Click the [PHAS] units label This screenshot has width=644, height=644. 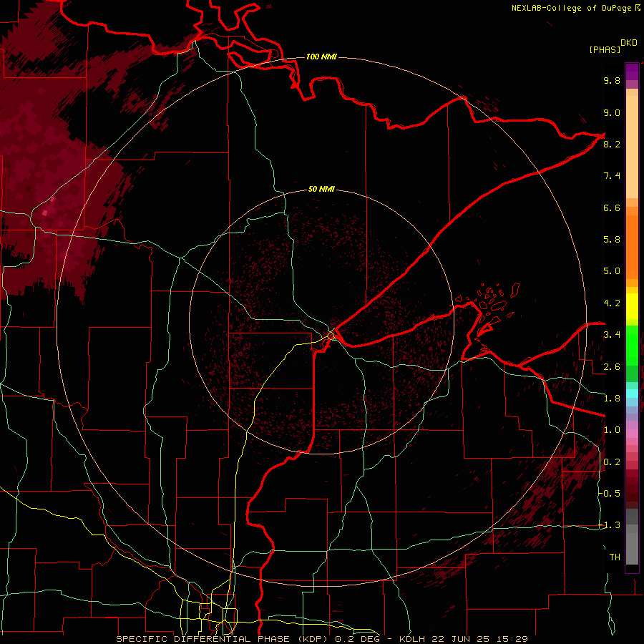(x=605, y=49)
